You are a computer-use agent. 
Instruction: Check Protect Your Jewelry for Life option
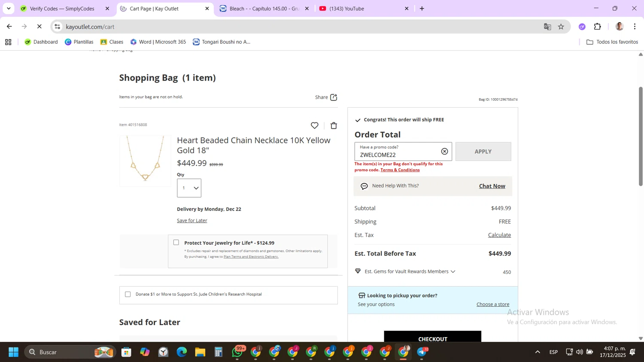[x=176, y=243]
